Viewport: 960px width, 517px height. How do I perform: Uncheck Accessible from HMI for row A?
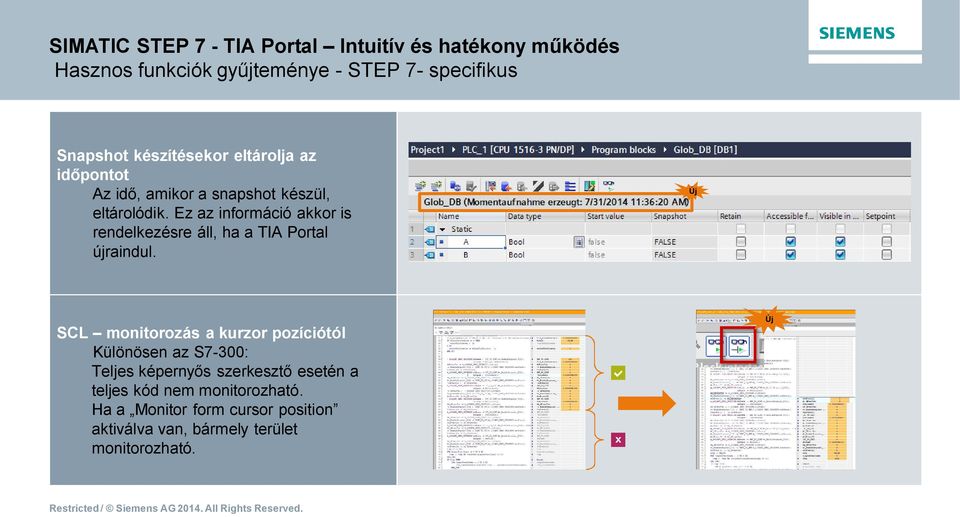click(x=790, y=242)
